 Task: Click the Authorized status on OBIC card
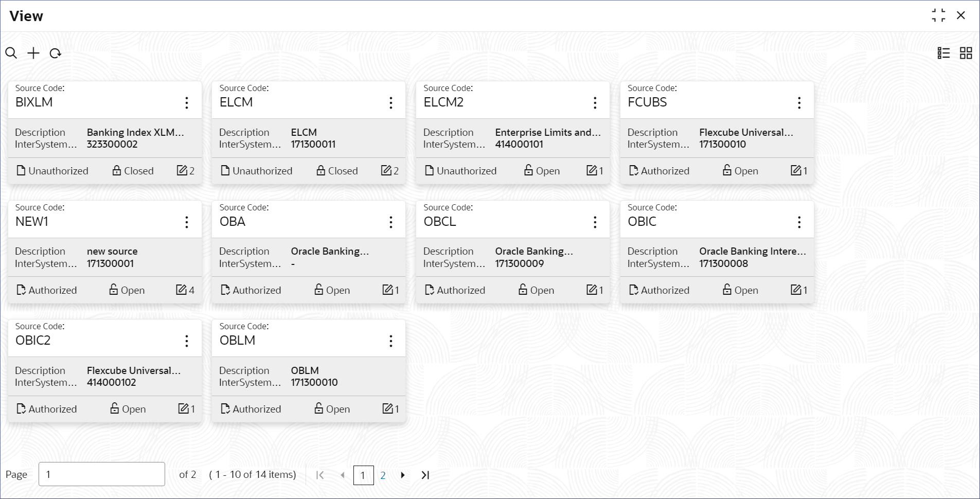click(665, 290)
